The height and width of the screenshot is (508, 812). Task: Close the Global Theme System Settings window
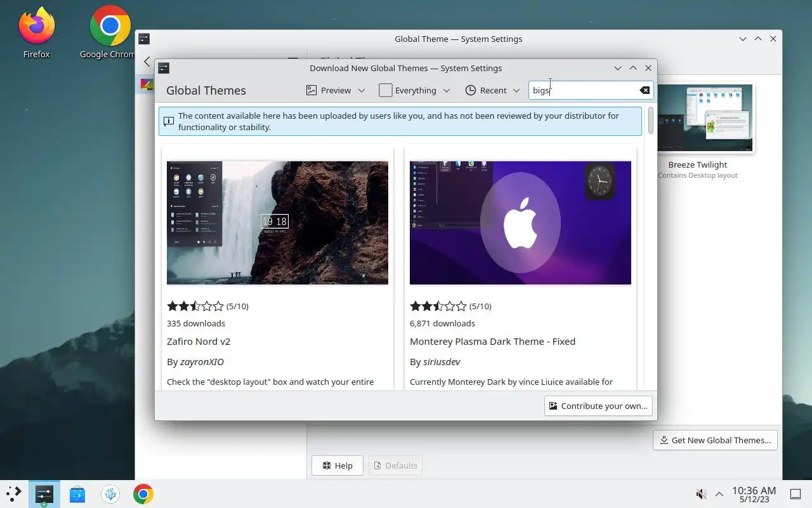point(773,39)
